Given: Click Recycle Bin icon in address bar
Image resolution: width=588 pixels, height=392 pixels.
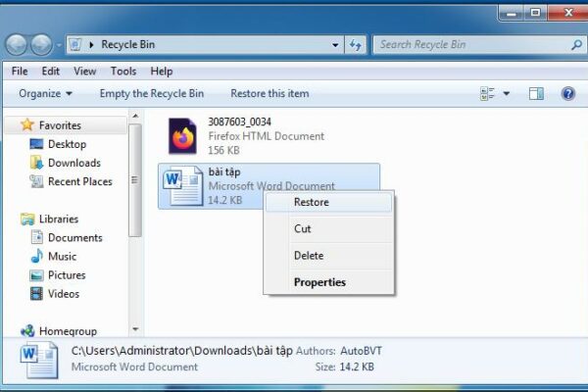Looking at the screenshot, I should coord(75,45).
